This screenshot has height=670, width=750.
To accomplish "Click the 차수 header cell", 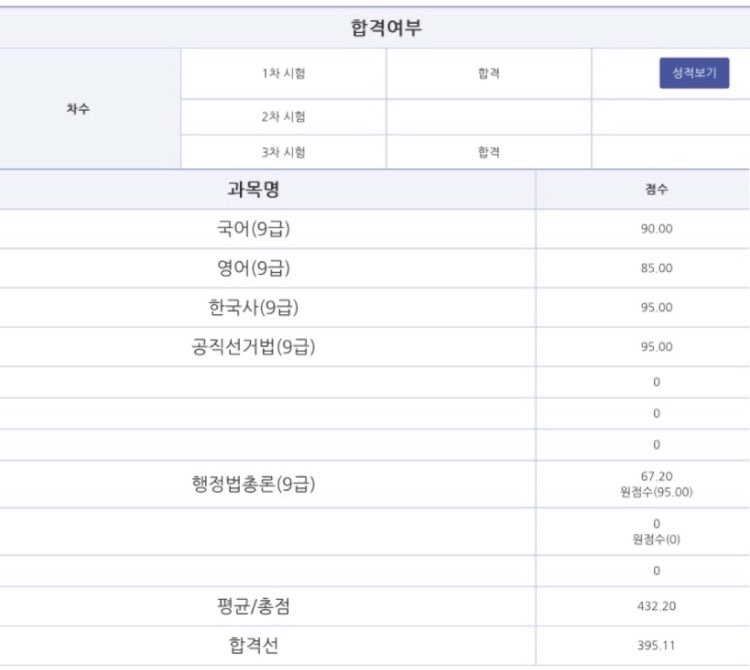I will [78, 109].
